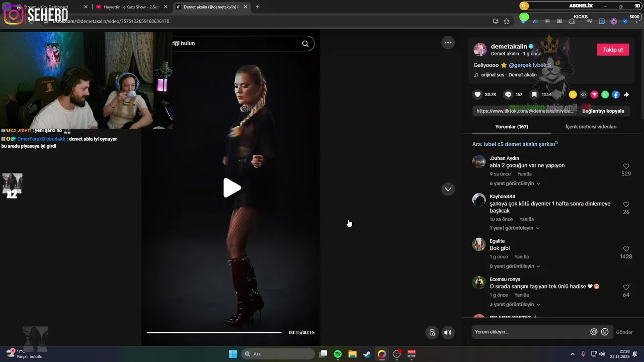Open File Explorer from the taskbar
644x362 pixels.
352,354
